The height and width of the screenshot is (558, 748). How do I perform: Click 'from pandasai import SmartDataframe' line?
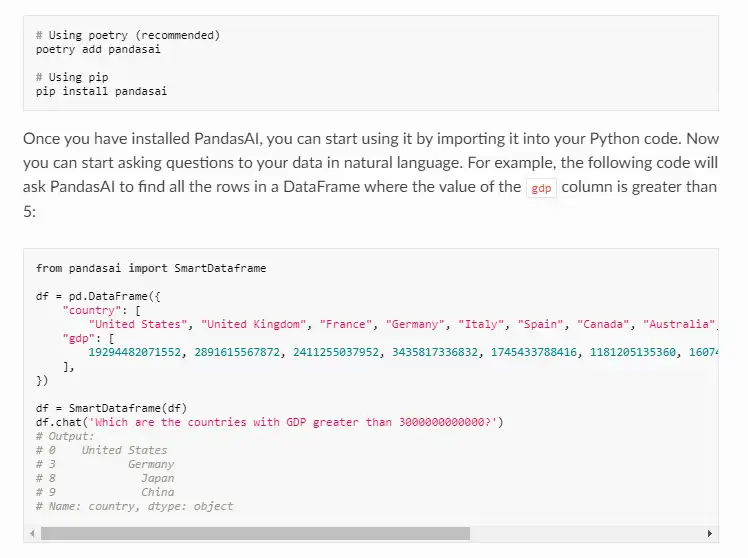coord(151,268)
